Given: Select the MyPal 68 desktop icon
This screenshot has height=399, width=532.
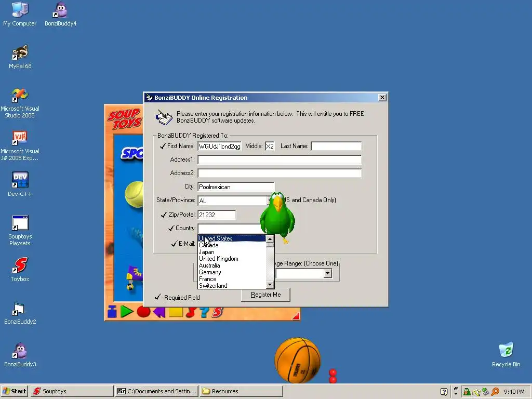Looking at the screenshot, I should tap(20, 57).
